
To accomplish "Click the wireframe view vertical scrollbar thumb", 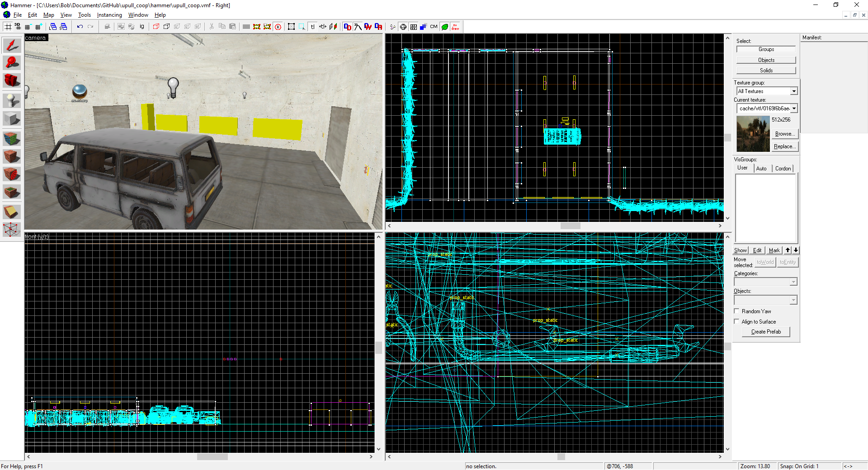I will (x=728, y=347).
